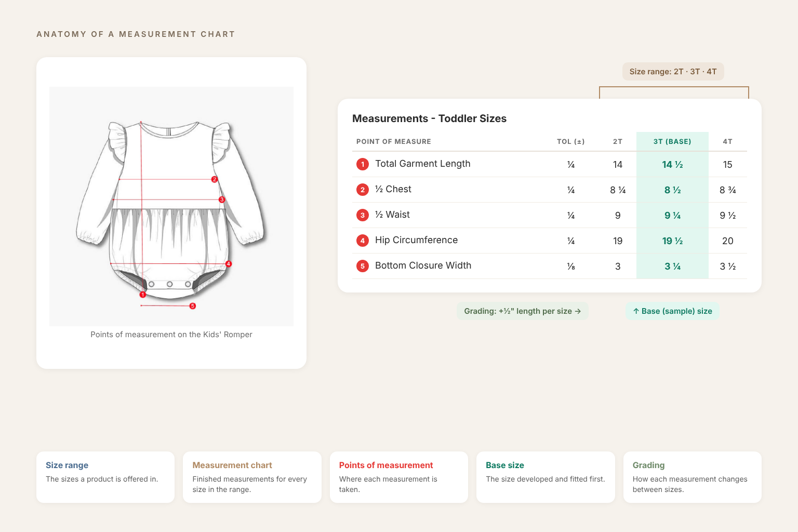Click the 4T value '8 ¾' for chest
798x532 pixels.
pyautogui.click(x=727, y=190)
